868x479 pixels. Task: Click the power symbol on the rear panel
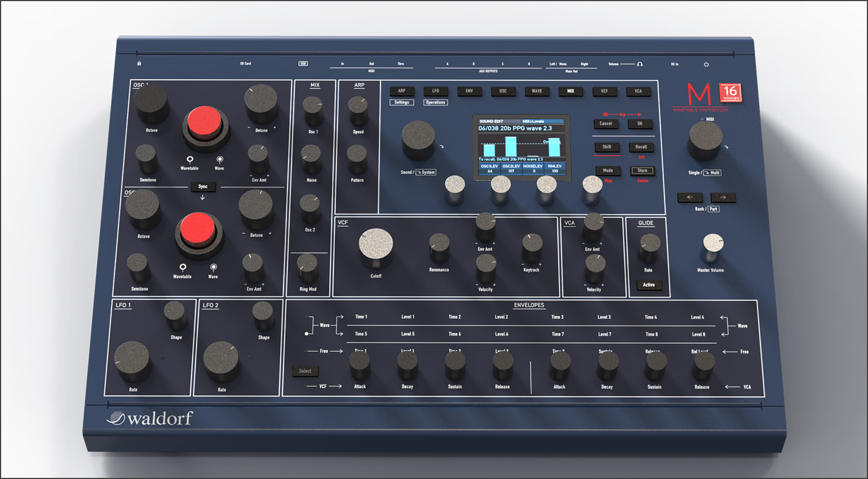[706, 64]
